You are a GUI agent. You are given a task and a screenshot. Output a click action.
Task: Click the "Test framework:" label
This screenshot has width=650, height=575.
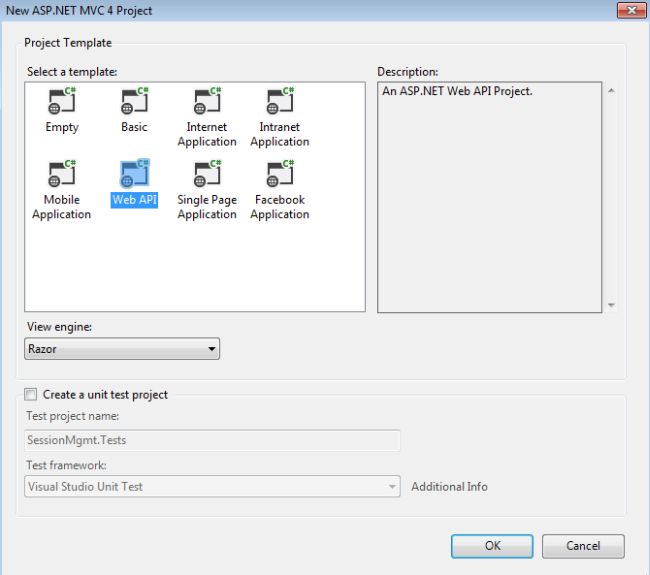(x=66, y=465)
